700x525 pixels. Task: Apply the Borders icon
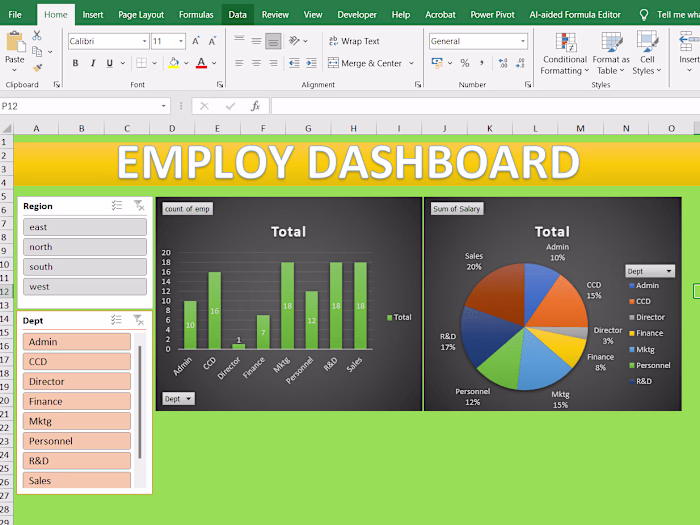pos(142,63)
